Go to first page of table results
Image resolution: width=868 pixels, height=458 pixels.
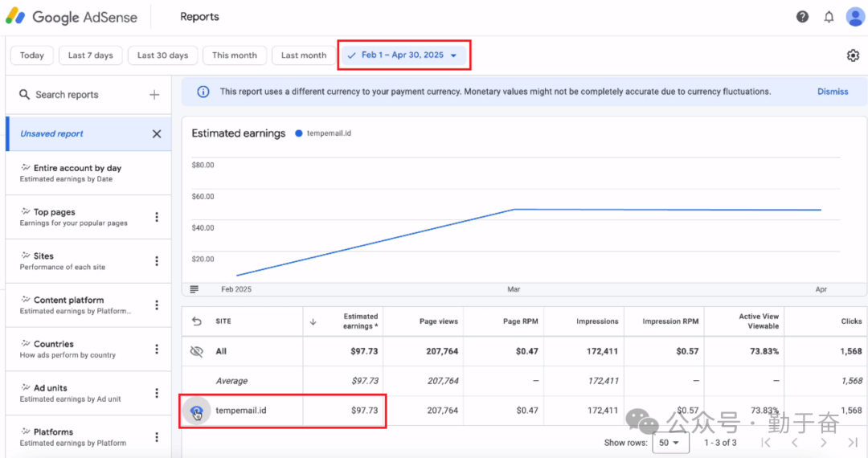click(766, 443)
